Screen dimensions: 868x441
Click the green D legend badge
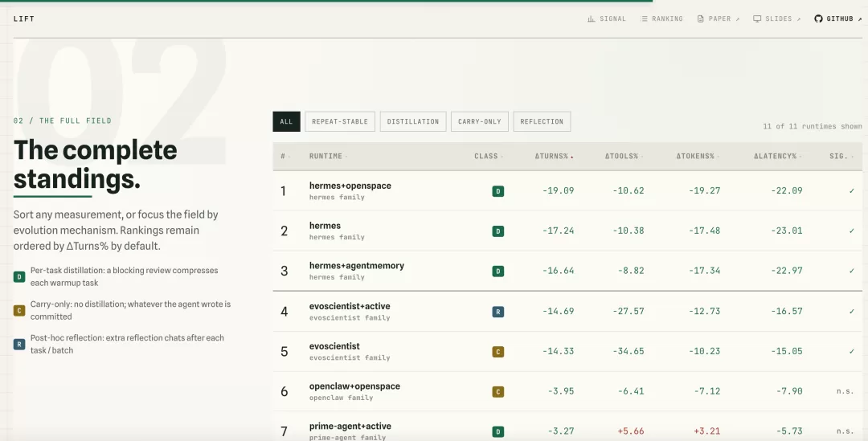tap(19, 276)
